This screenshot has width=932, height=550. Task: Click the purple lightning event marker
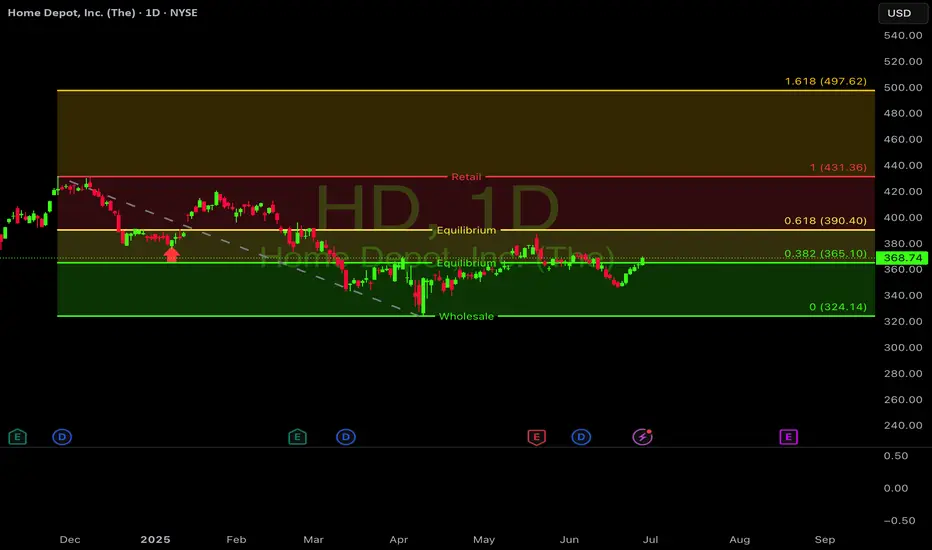point(642,437)
